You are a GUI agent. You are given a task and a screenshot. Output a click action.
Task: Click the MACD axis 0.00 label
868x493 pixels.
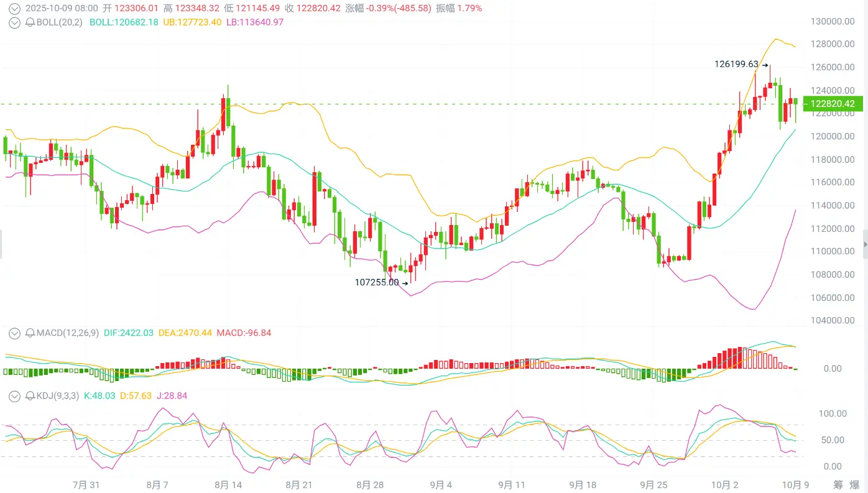point(832,369)
